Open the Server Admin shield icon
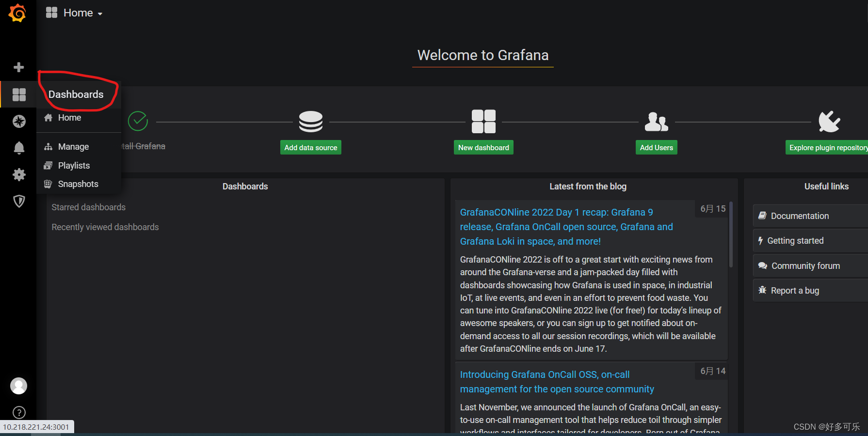 pos(19,201)
